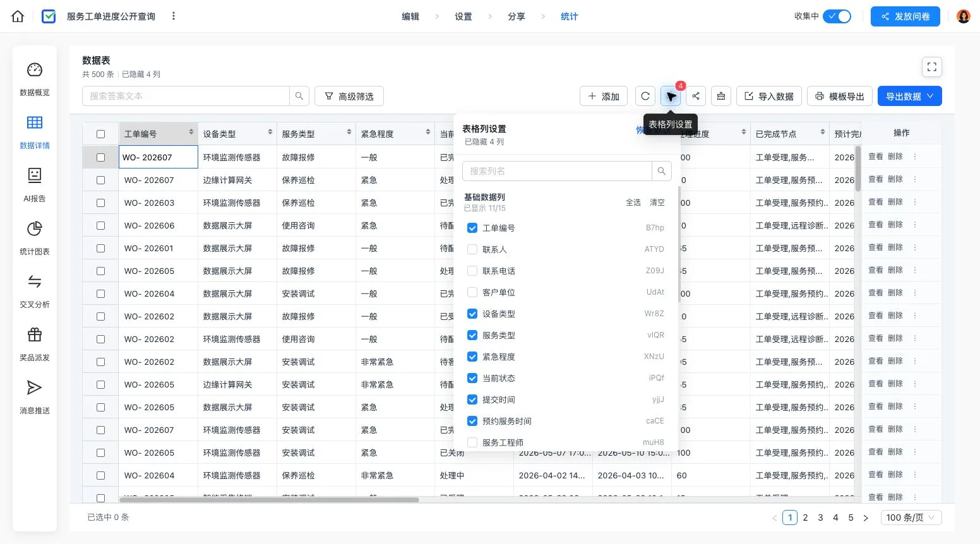
Task: Uncheck 当前状态 column visibility
Action: tap(472, 378)
